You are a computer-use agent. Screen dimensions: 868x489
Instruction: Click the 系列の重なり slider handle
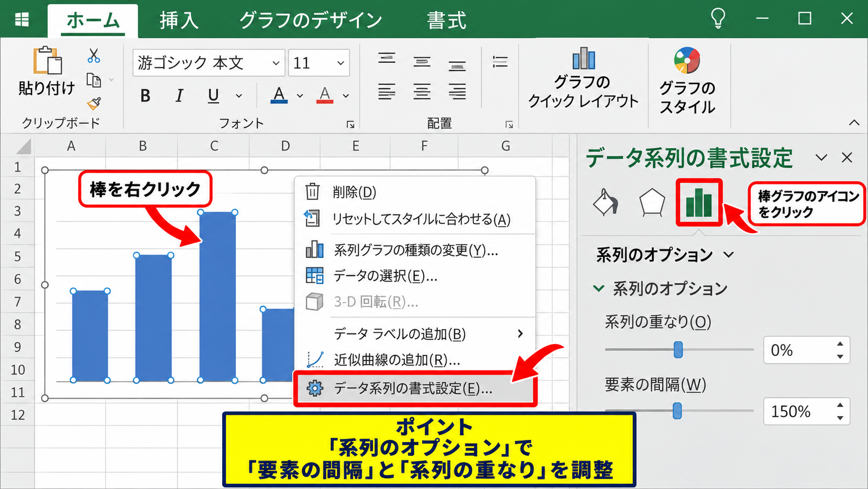[678, 350]
